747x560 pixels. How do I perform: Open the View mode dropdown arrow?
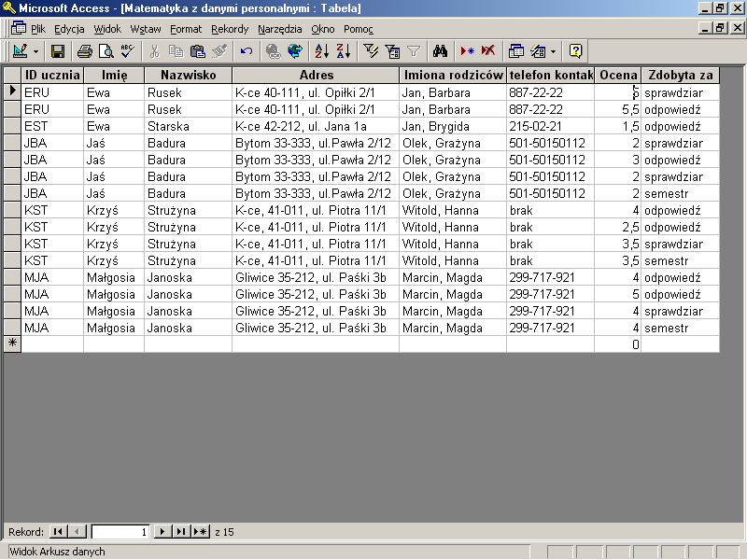[36, 51]
